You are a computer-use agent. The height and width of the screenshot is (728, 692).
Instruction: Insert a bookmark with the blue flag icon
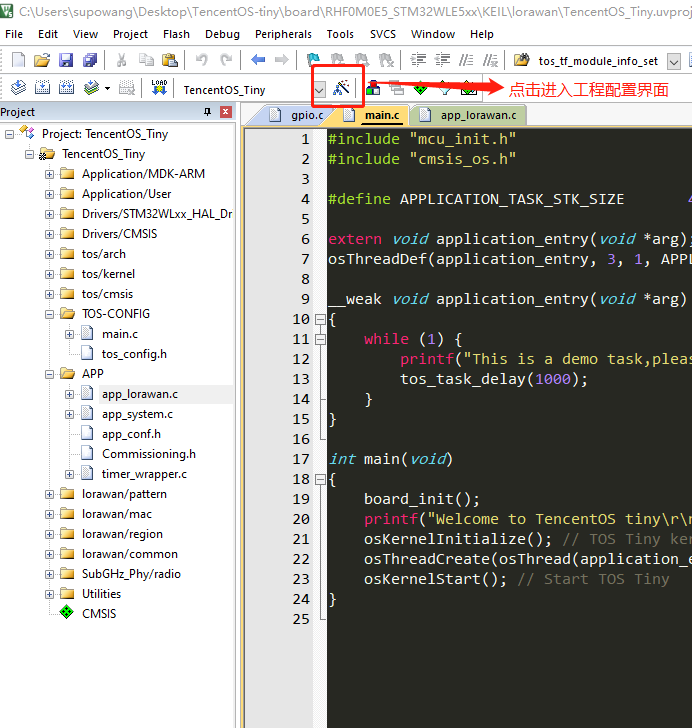[x=313, y=60]
